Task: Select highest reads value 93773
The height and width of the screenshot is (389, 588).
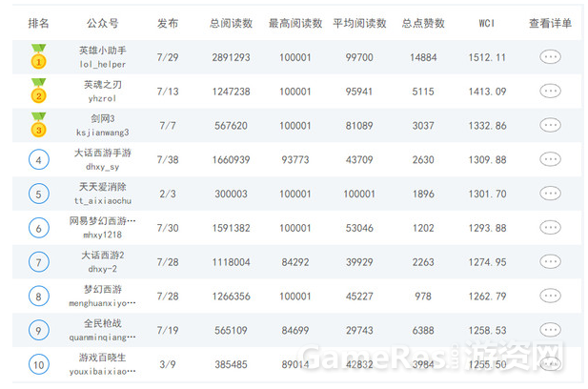Action: coord(295,160)
